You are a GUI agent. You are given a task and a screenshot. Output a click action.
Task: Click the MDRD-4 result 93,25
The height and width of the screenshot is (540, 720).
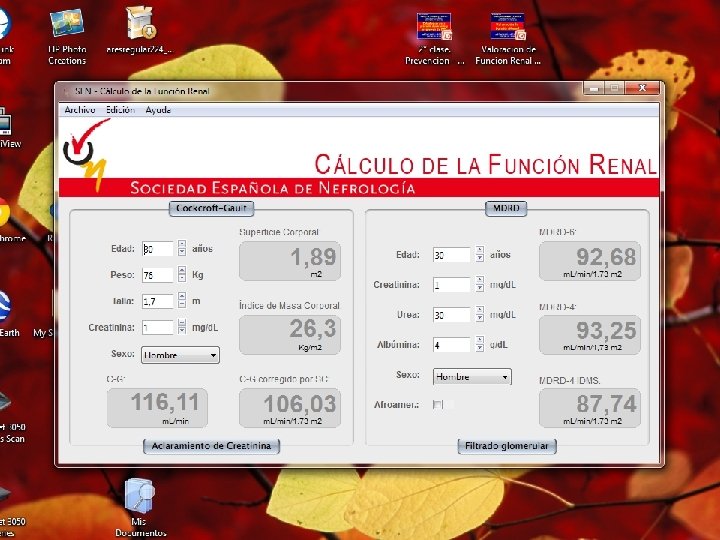pos(590,335)
